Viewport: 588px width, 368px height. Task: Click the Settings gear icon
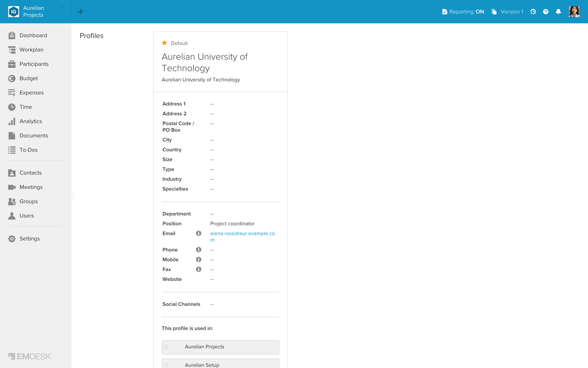(x=12, y=239)
